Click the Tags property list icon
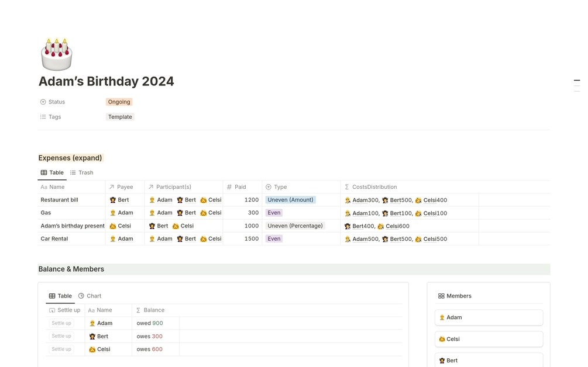 pos(43,117)
